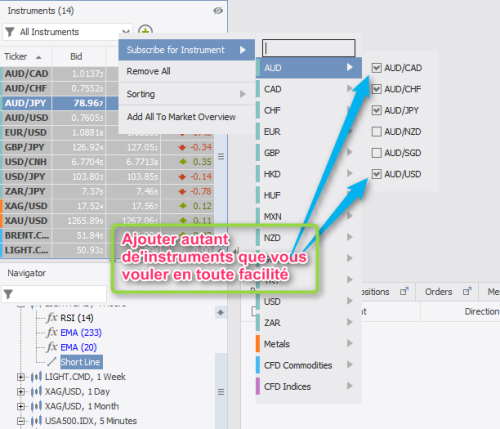Click the candlestick icon for LIGHT.CMD, 1 Week
The width and height of the screenshot is (500, 429).
click(36, 377)
